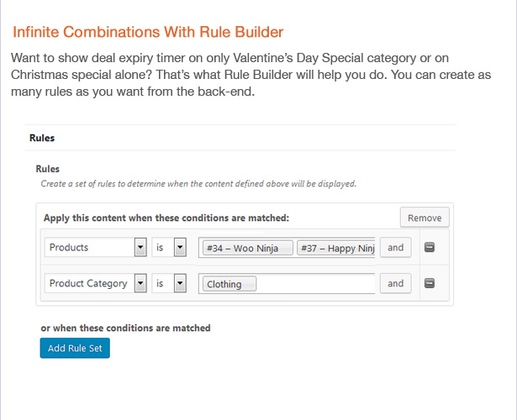This screenshot has width=517, height=420.
Task: Select the "#37 – Happy Ninja" product tag
Action: coord(336,248)
